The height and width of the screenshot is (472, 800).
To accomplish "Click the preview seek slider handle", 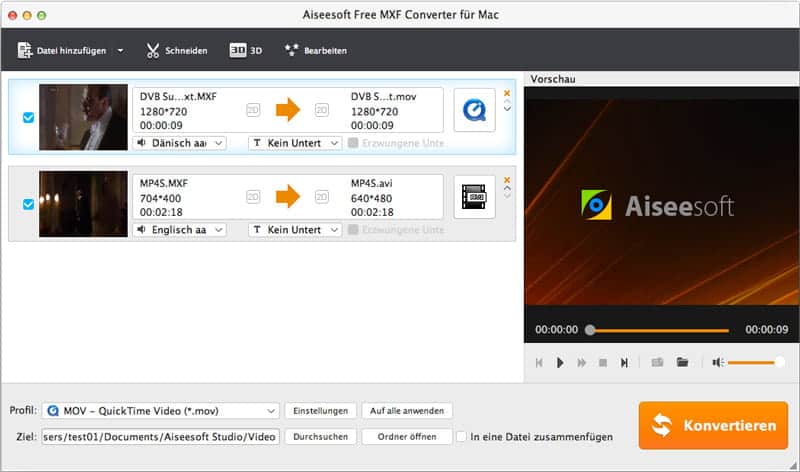I will click(x=590, y=330).
